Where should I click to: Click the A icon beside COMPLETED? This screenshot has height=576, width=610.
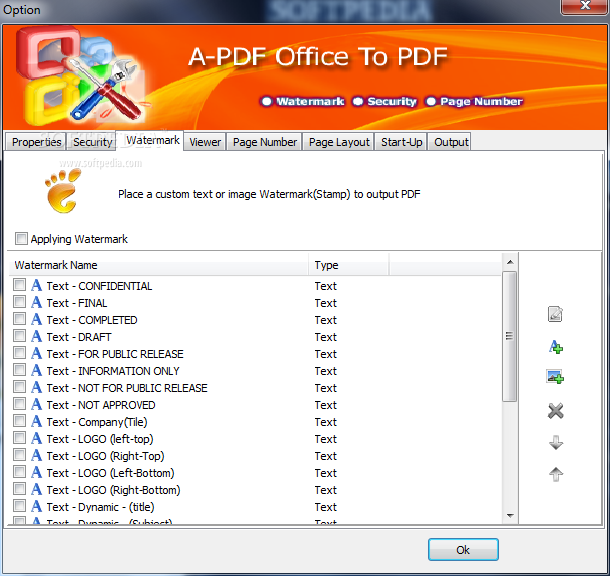[x=36, y=319]
